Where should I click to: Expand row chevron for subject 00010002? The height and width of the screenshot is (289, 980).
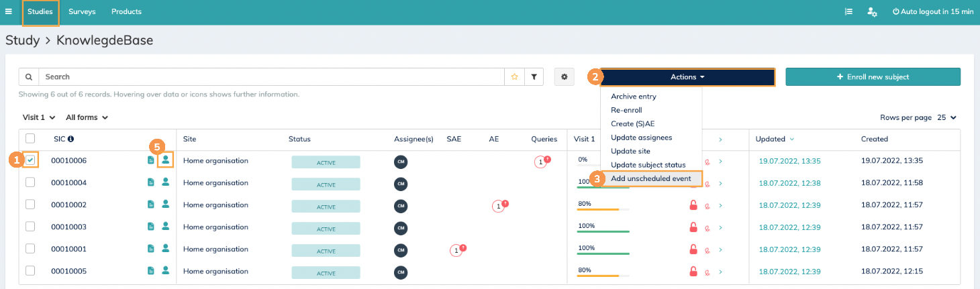tap(720, 206)
